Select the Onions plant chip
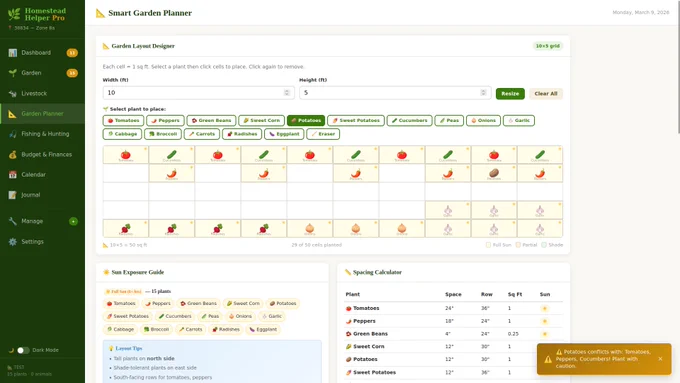The width and height of the screenshot is (680, 383). tap(484, 121)
